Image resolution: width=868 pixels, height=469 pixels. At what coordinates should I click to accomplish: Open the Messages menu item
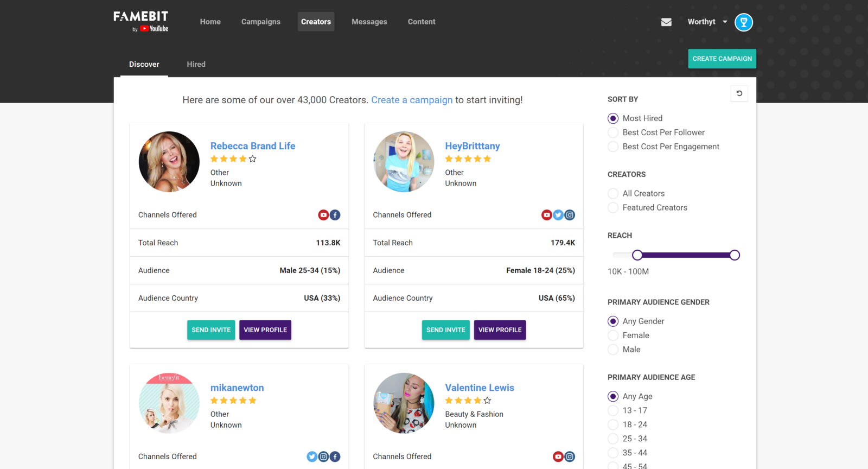[369, 22]
